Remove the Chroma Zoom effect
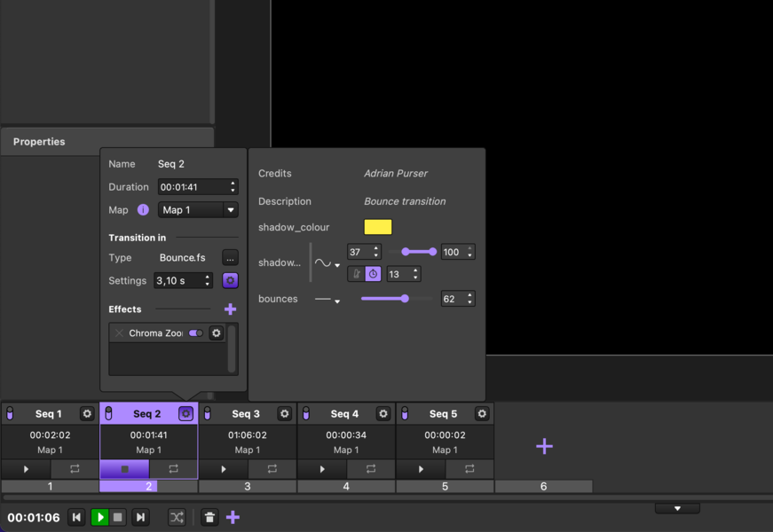 [x=119, y=333]
